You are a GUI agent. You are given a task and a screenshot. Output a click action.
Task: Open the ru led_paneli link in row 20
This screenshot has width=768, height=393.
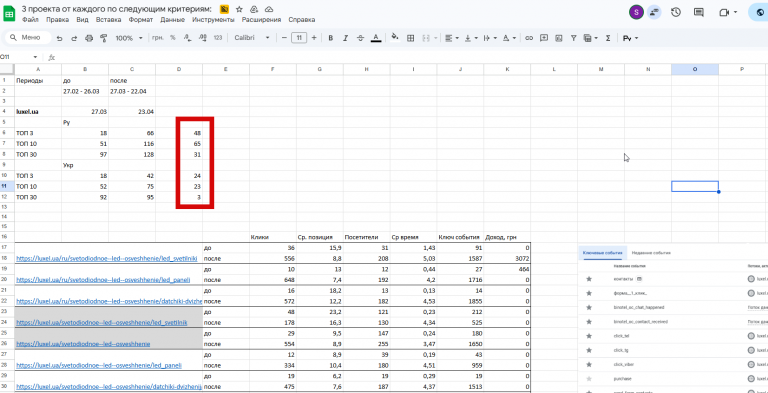pos(103,280)
